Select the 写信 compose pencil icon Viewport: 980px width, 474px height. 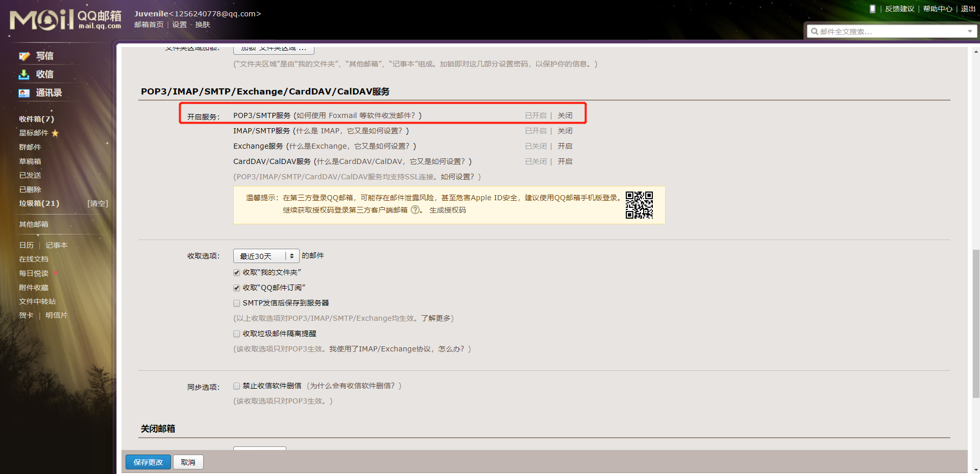pyautogui.click(x=24, y=56)
